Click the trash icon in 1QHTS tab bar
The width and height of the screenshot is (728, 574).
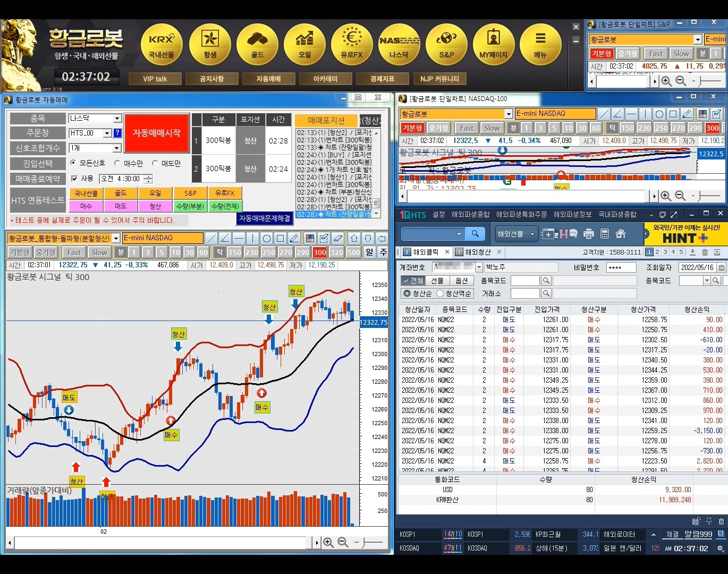[x=705, y=252]
